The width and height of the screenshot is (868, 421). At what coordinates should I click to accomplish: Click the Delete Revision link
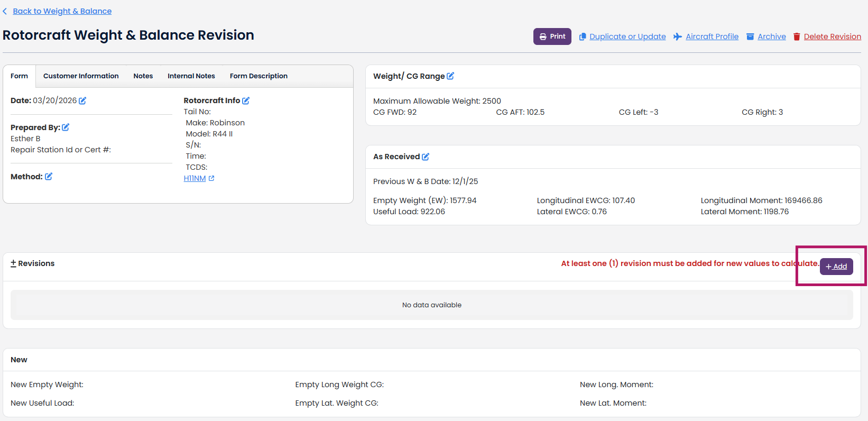point(833,36)
